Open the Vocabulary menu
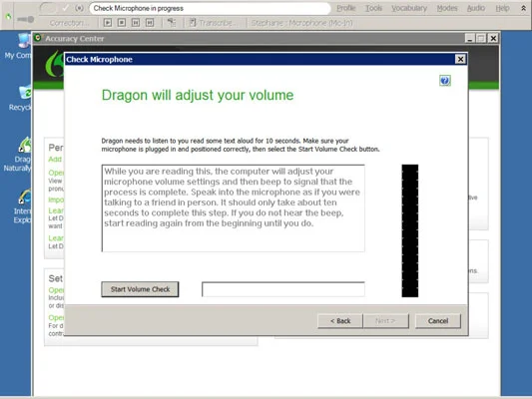 tap(409, 8)
